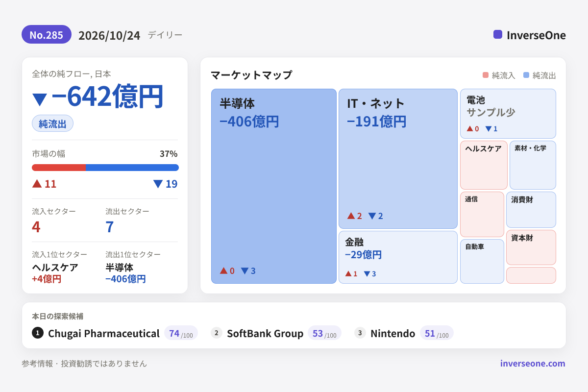The height and width of the screenshot is (392, 588).
Task: Click the 資本財 treemap tile
Action: pos(531,247)
